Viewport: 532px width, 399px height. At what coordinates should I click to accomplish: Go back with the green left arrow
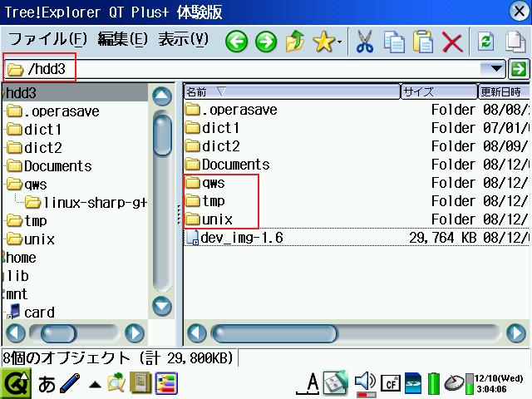(236, 42)
